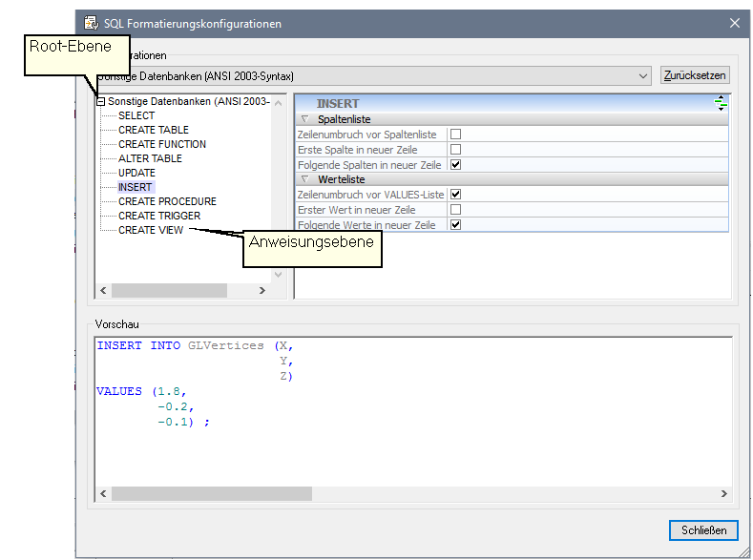This screenshot has width=753, height=560.
Task: Click tree panel scroll right arrow
Action: pos(261,290)
